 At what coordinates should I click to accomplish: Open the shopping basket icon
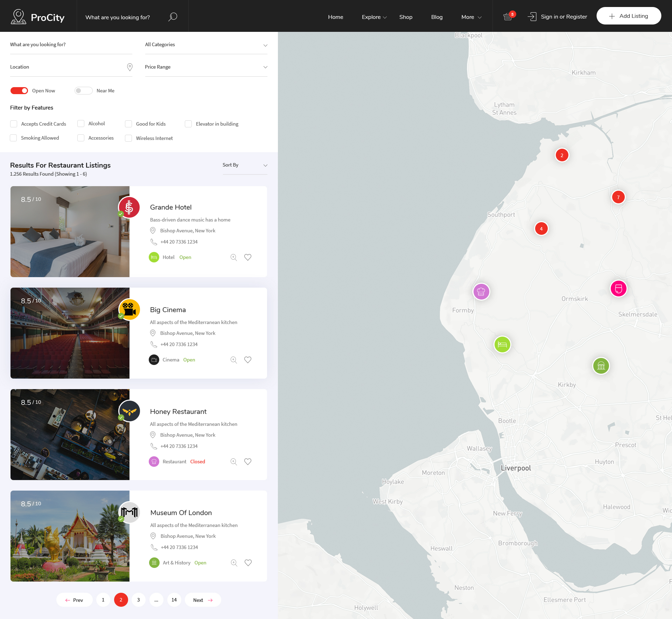click(x=507, y=16)
